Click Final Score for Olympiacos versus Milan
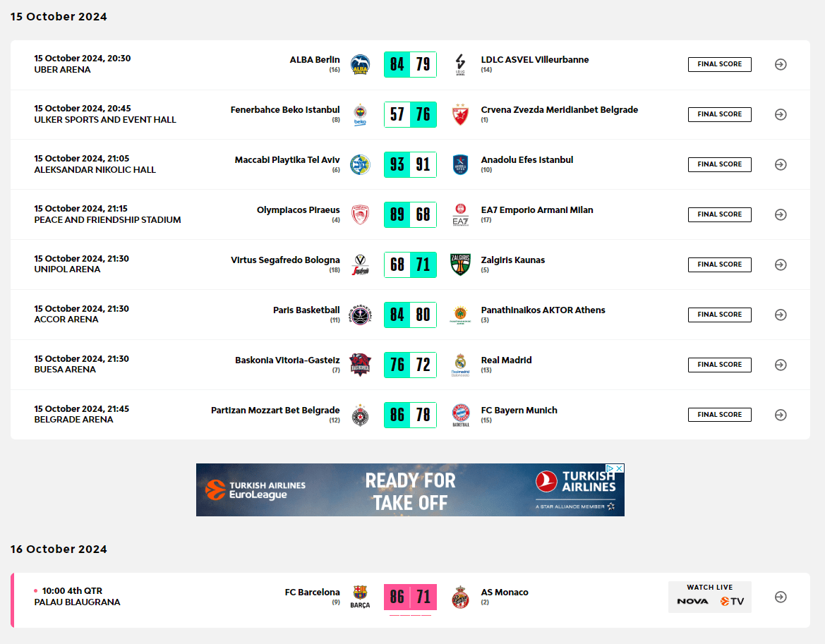Screen dimensions: 825x644 click(719, 214)
